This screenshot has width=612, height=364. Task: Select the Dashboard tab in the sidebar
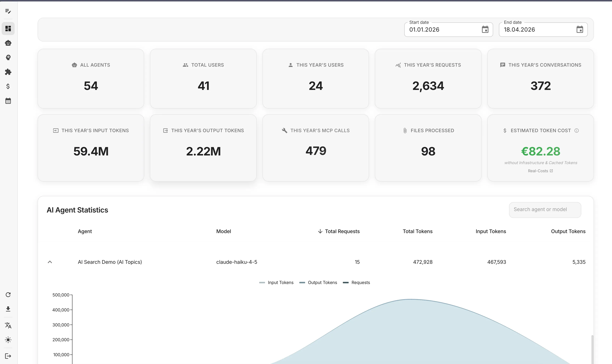8,29
